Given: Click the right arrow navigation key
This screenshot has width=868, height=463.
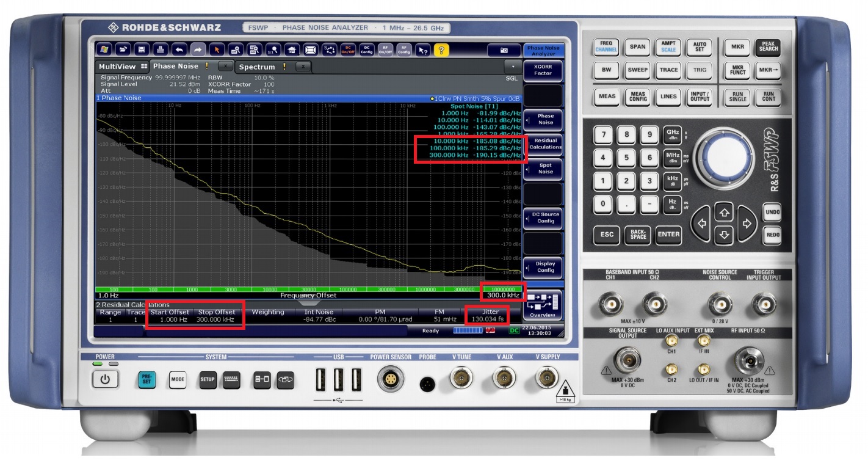Looking at the screenshot, I should pyautogui.click(x=746, y=224).
